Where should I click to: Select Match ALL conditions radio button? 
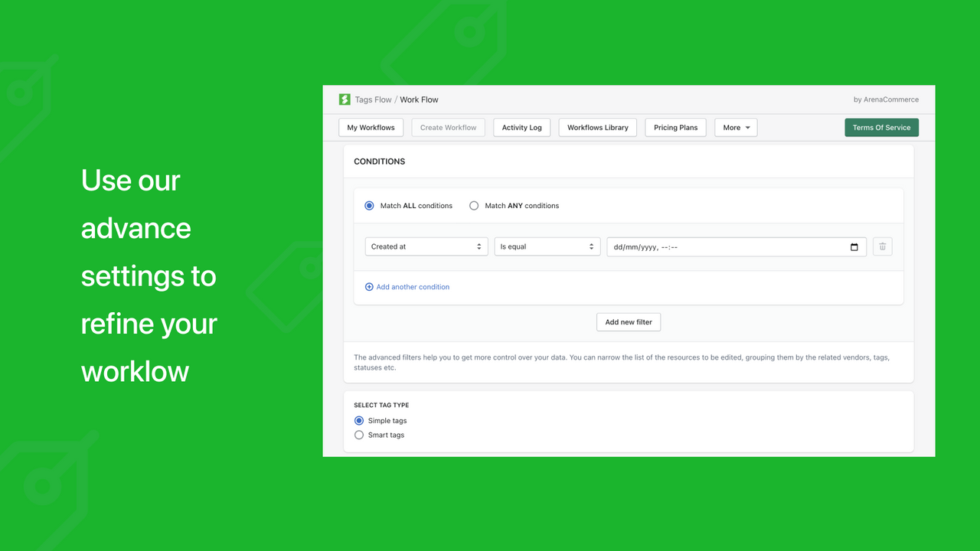click(x=369, y=206)
